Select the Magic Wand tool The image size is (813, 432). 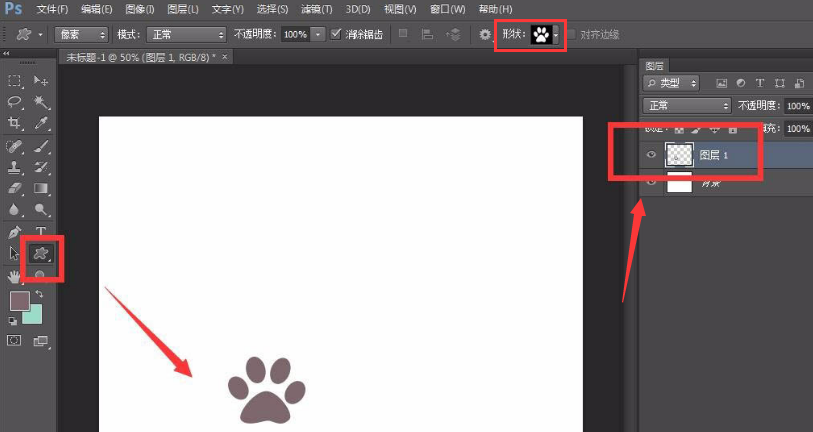pos(41,102)
